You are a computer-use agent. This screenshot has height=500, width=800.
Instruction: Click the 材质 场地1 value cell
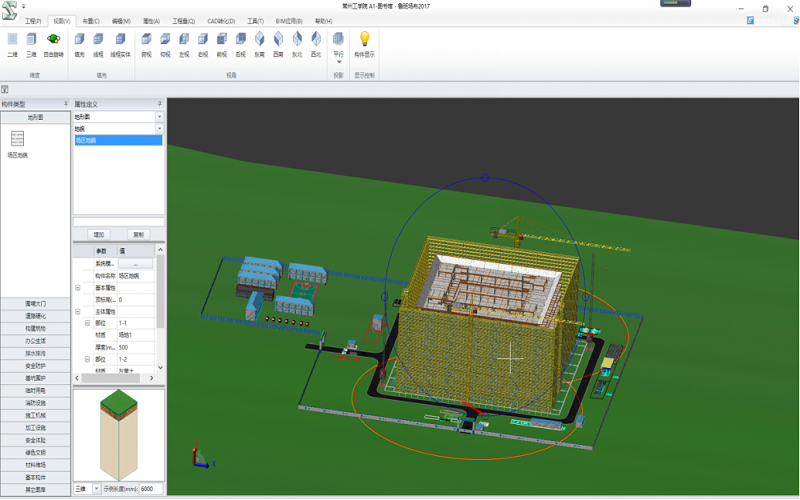click(x=136, y=335)
